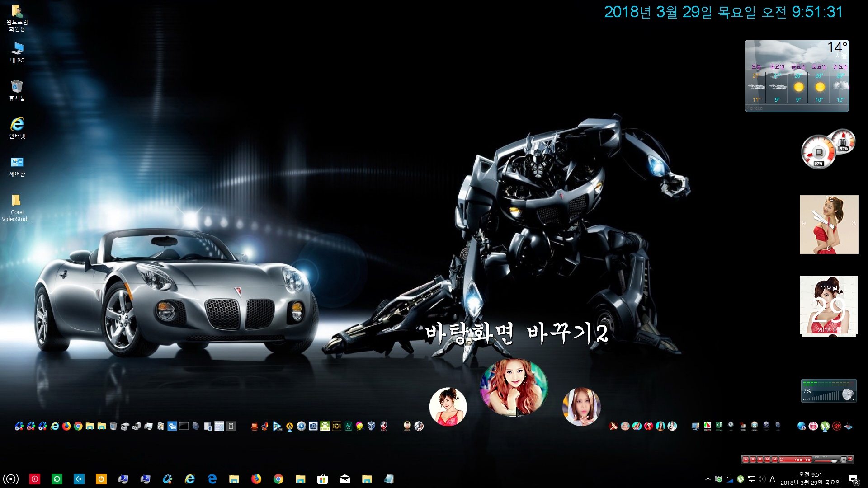
Task: Launch AIMP player from the dock
Action: [x=289, y=426]
